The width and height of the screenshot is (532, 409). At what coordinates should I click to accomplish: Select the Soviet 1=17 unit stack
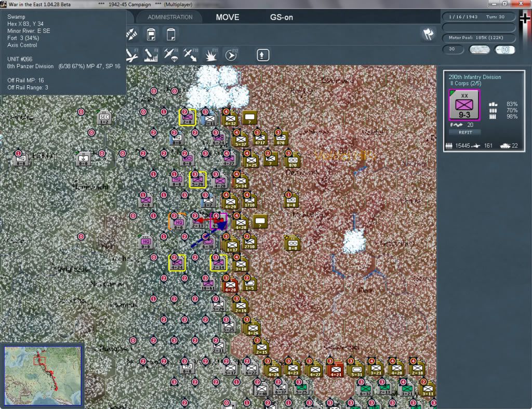(232, 244)
